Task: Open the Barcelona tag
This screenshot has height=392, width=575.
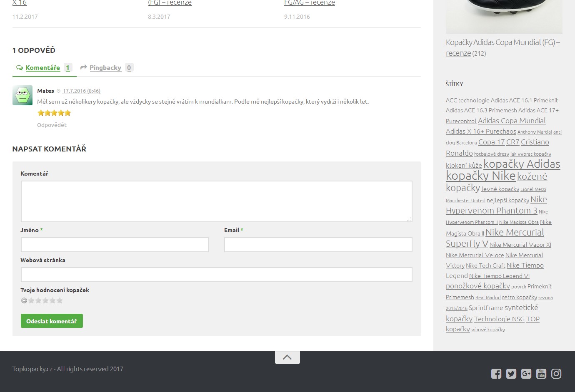Action: tap(467, 143)
